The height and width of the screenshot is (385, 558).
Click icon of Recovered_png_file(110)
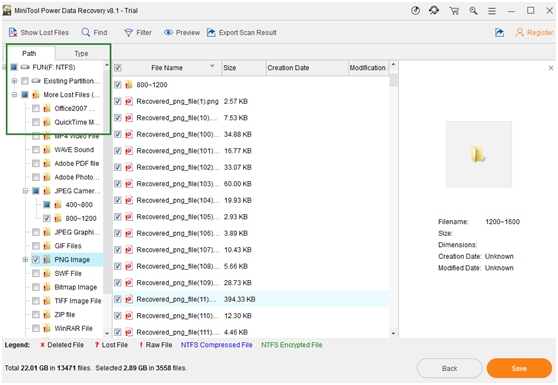pyautogui.click(x=129, y=316)
